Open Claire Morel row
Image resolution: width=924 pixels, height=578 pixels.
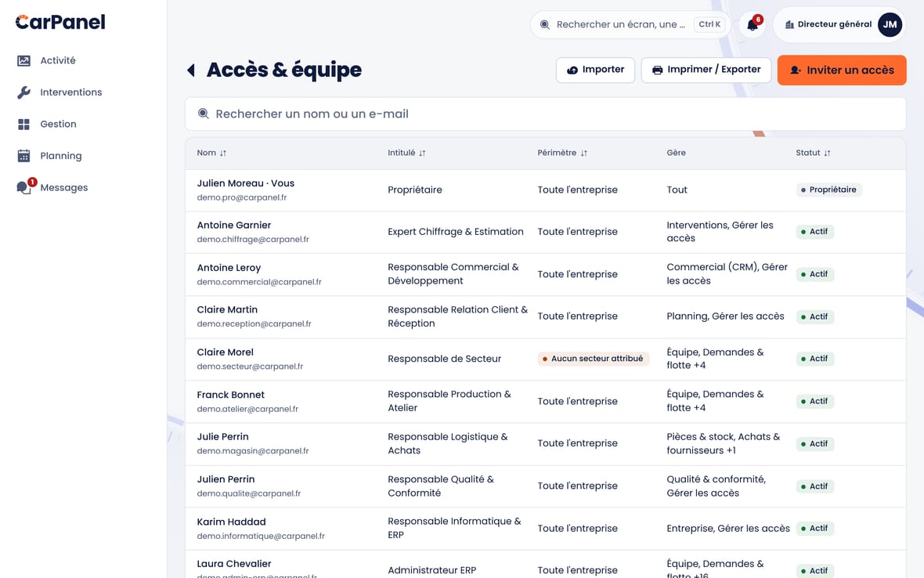click(x=545, y=359)
